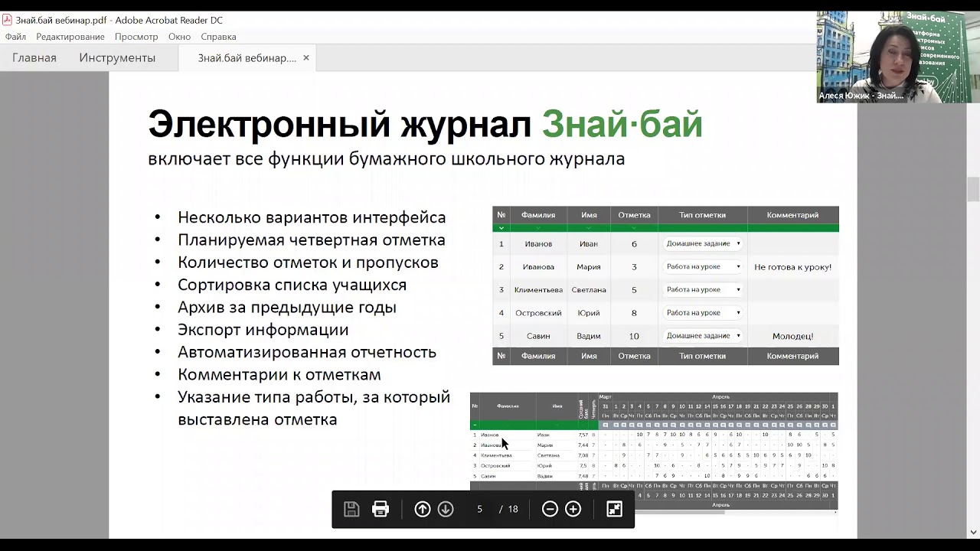Viewport: 980px width, 551px height.
Task: Open type dropdown in Климентьева Светлана row
Action: pyautogui.click(x=704, y=289)
